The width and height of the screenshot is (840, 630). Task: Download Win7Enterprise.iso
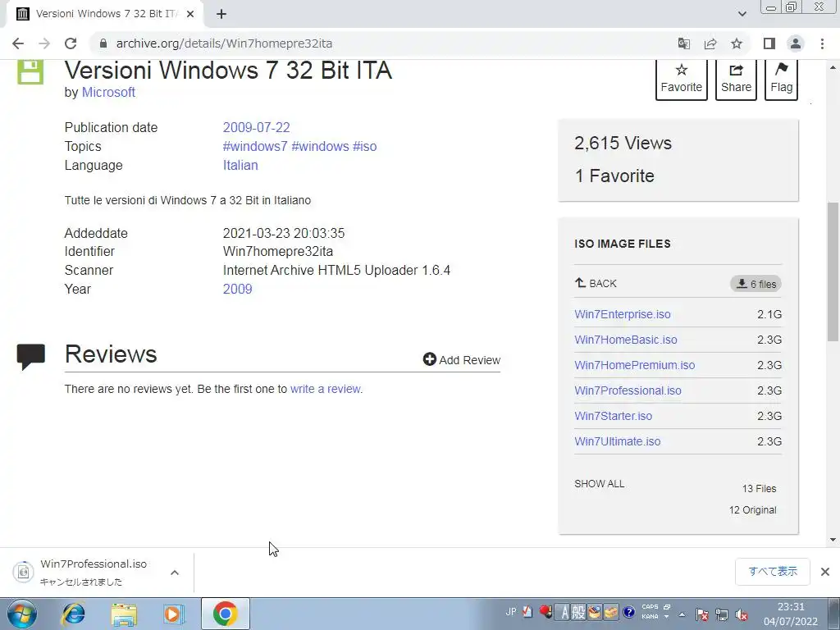[623, 314]
